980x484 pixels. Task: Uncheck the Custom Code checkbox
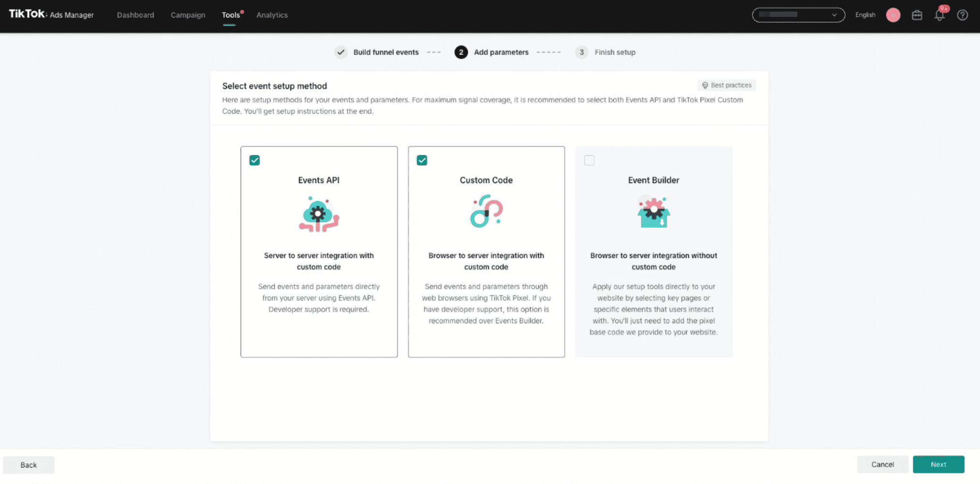(422, 160)
